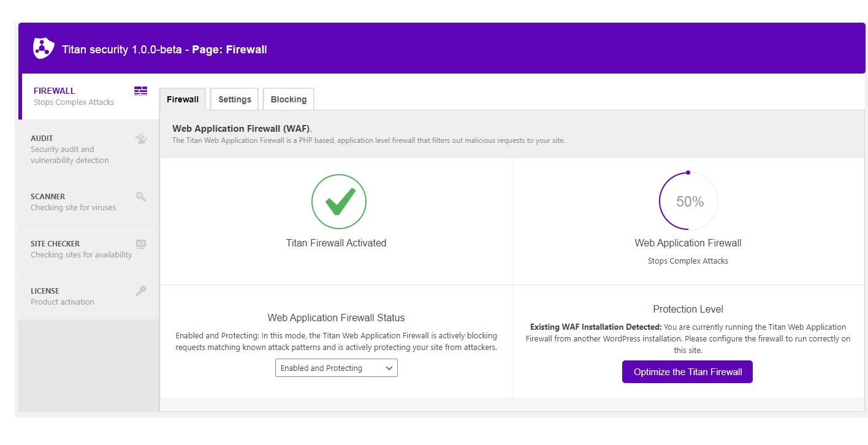Image resolution: width=868 pixels, height=445 pixels.
Task: Switch to the Settings tab
Action: 235,99
